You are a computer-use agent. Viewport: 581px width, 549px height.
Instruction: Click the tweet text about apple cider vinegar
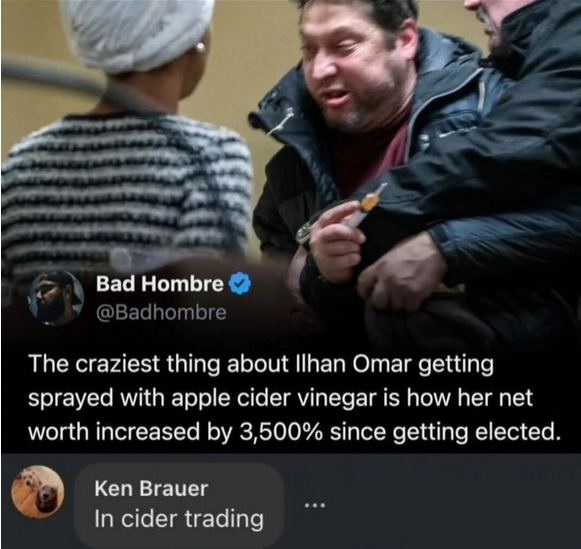293,398
